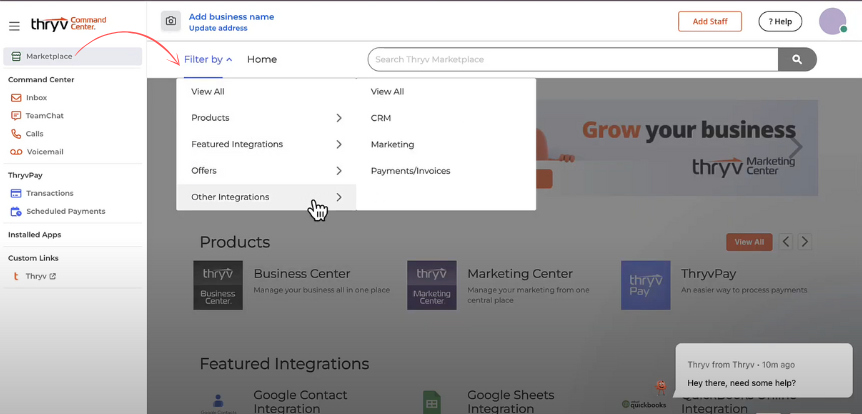
Task: Click the magnifier search button
Action: [x=797, y=59]
